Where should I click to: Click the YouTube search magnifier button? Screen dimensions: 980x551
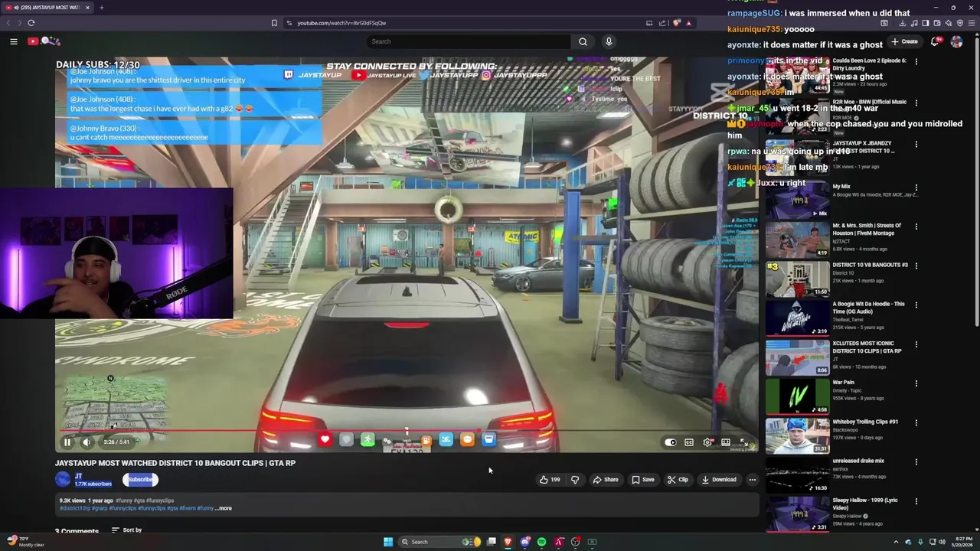coord(583,41)
